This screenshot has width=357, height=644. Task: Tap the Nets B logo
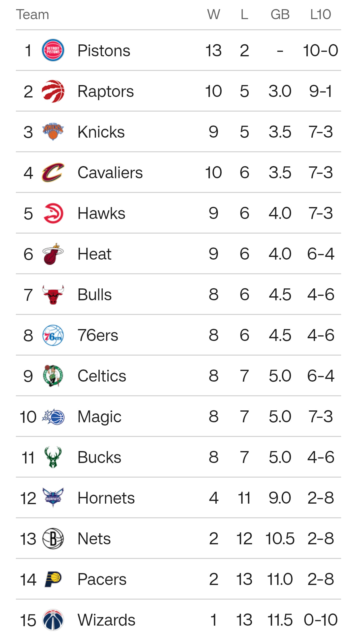53,539
